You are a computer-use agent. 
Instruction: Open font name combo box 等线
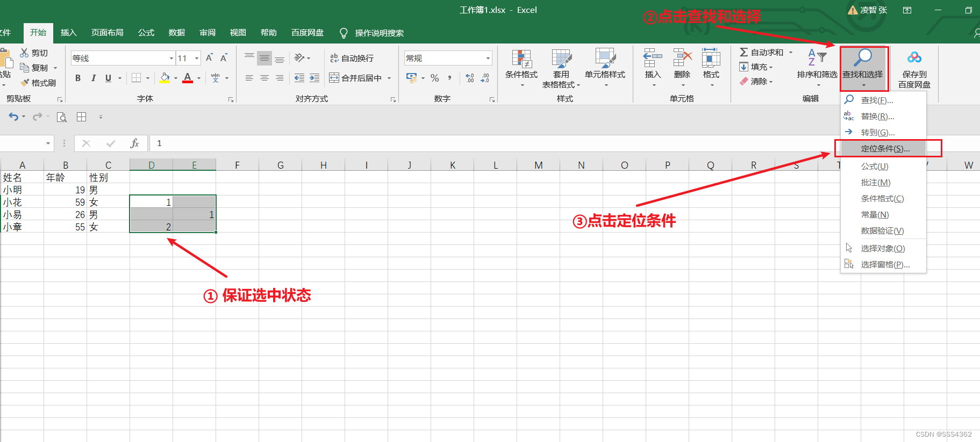click(123, 58)
